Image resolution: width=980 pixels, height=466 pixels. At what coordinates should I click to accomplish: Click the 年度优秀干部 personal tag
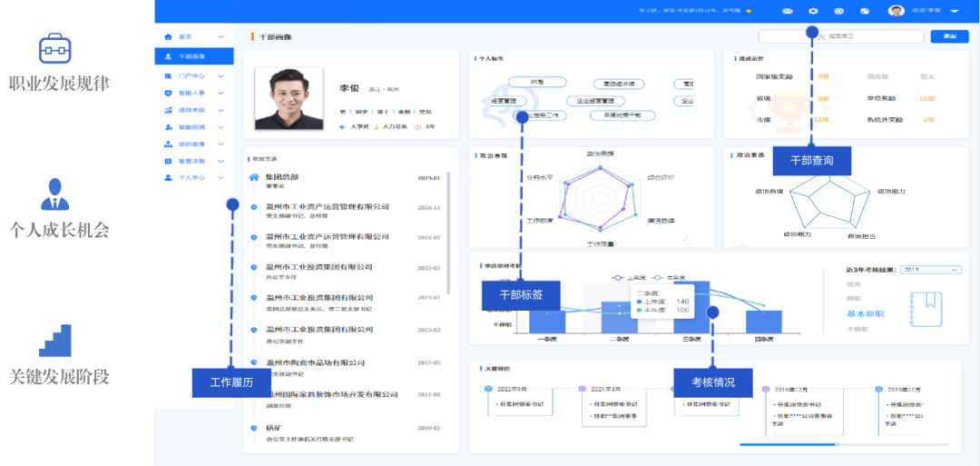coord(621,115)
